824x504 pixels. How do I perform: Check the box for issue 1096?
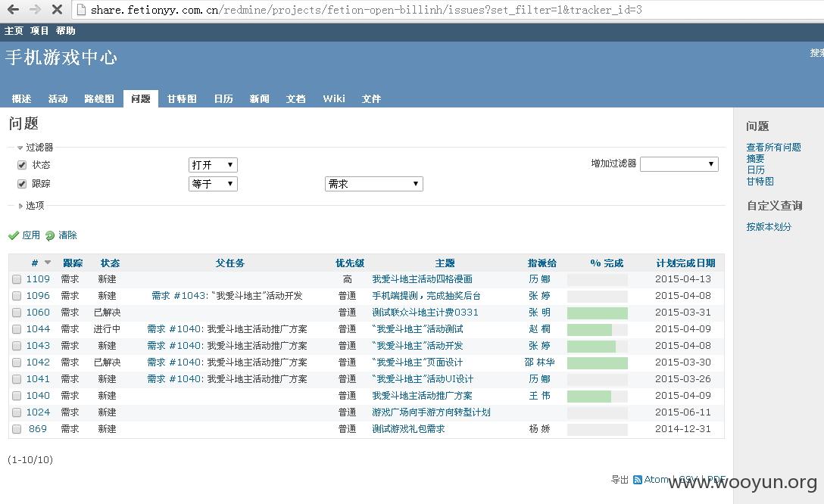point(17,296)
